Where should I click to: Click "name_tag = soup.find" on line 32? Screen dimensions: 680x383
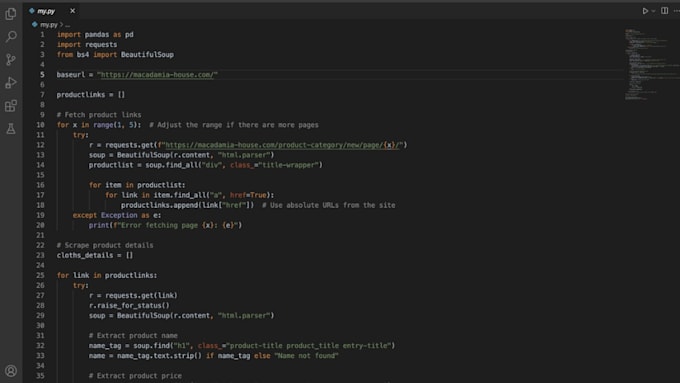click(x=129, y=346)
